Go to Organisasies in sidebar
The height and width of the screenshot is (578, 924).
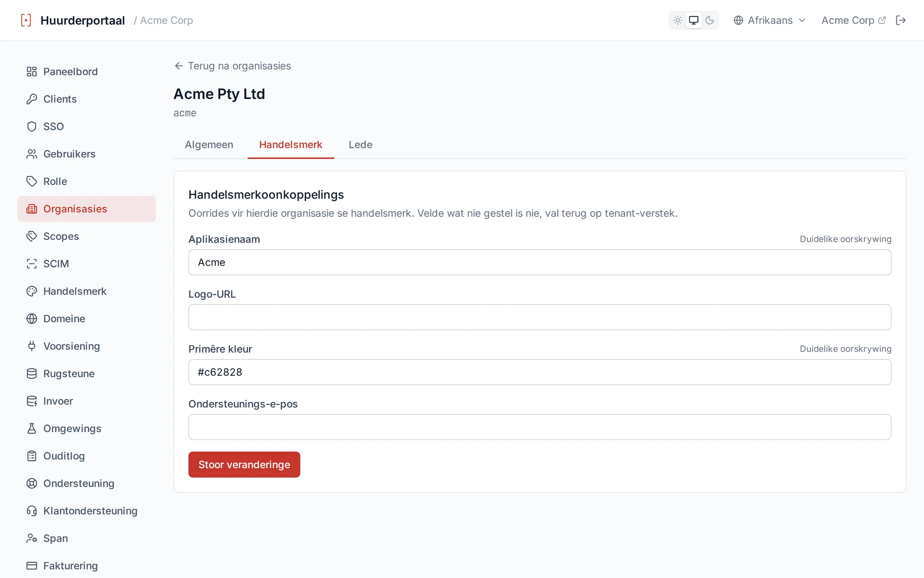pyautogui.click(x=87, y=209)
